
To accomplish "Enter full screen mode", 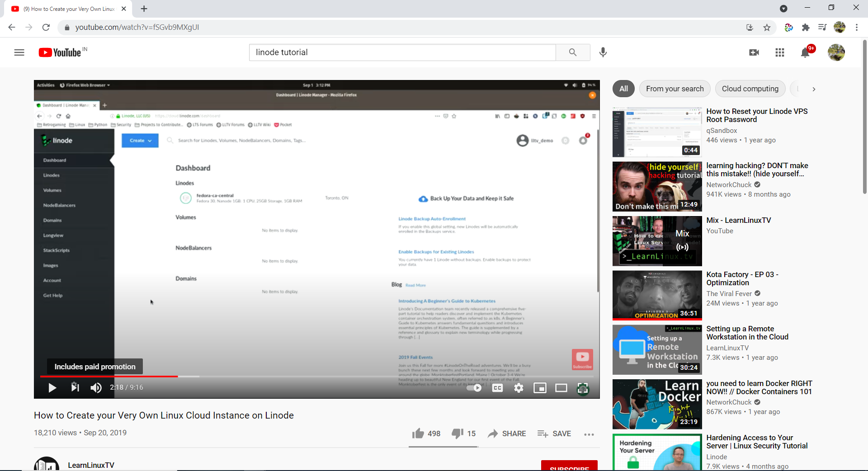I will [x=583, y=388].
